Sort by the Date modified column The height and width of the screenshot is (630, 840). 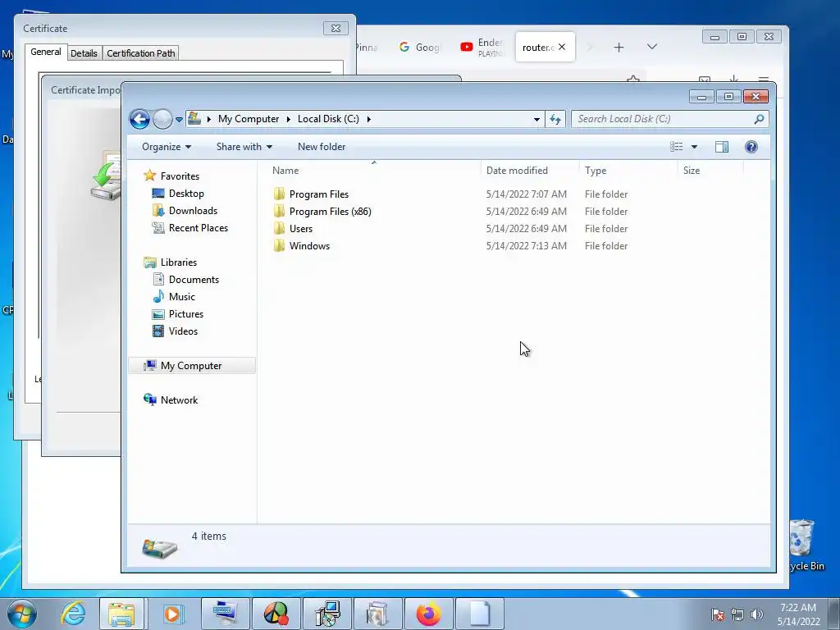coord(530,171)
